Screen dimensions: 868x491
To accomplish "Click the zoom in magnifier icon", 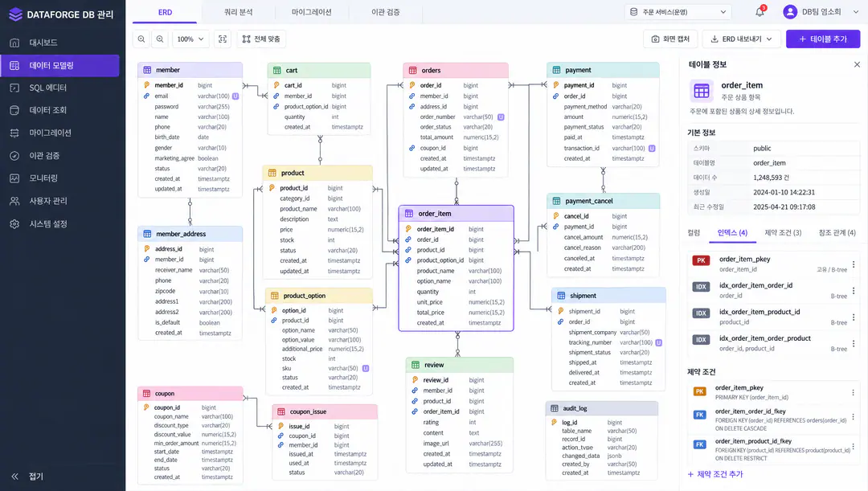I will click(141, 39).
